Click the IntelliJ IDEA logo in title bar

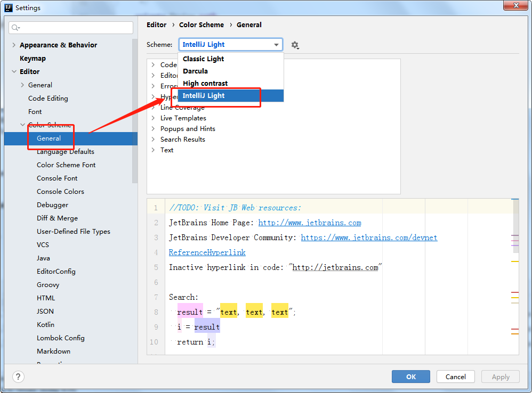pos(9,7)
